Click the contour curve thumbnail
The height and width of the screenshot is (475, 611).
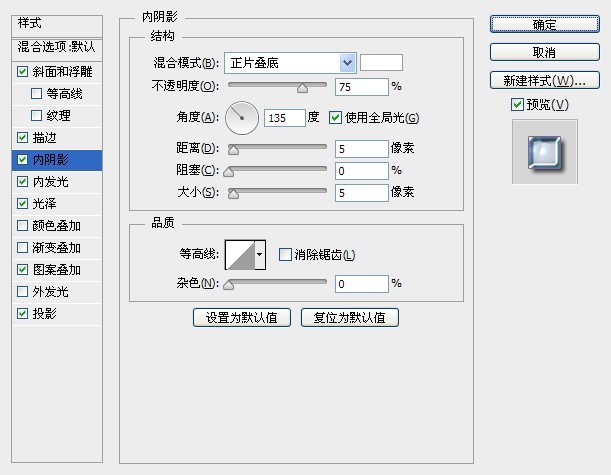240,256
